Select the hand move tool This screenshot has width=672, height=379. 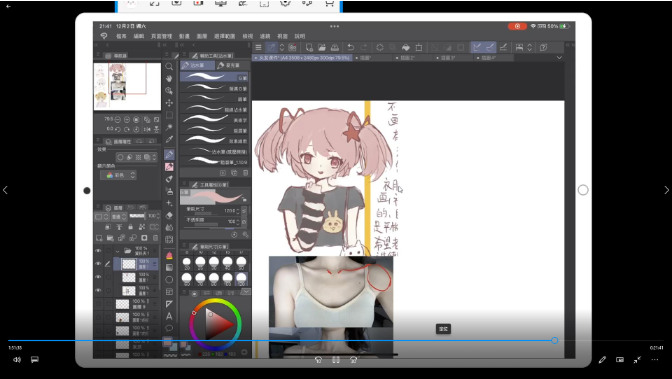click(169, 78)
